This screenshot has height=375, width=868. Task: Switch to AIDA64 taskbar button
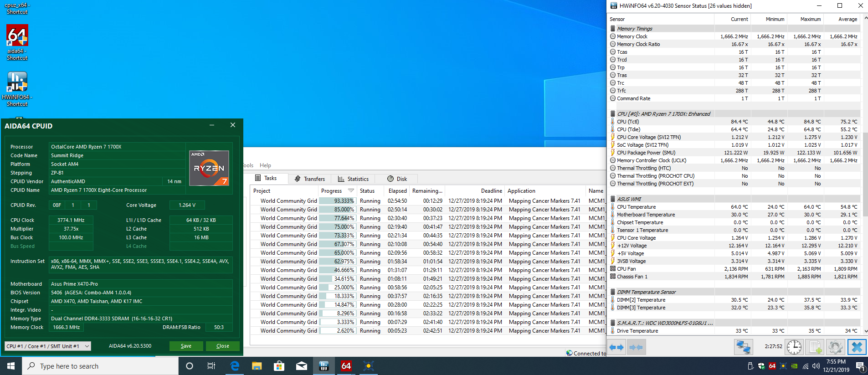[346, 366]
